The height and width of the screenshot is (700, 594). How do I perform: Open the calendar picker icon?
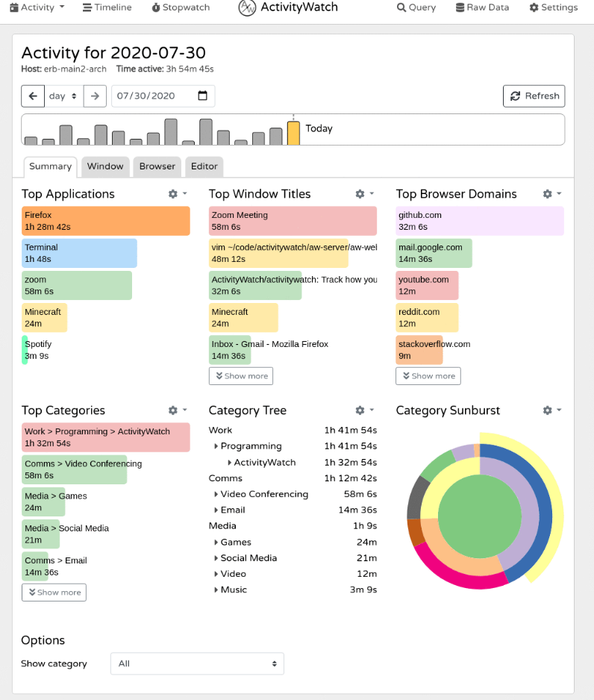point(203,96)
